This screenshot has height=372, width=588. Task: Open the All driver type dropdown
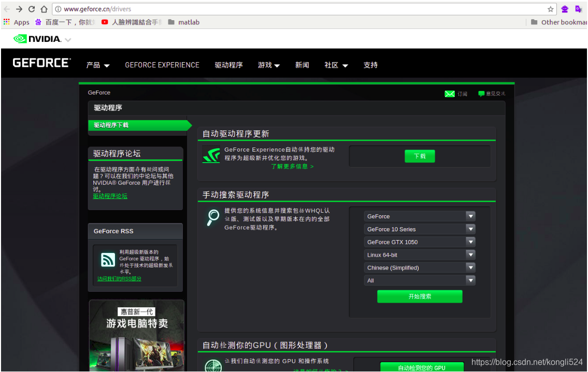coord(420,280)
